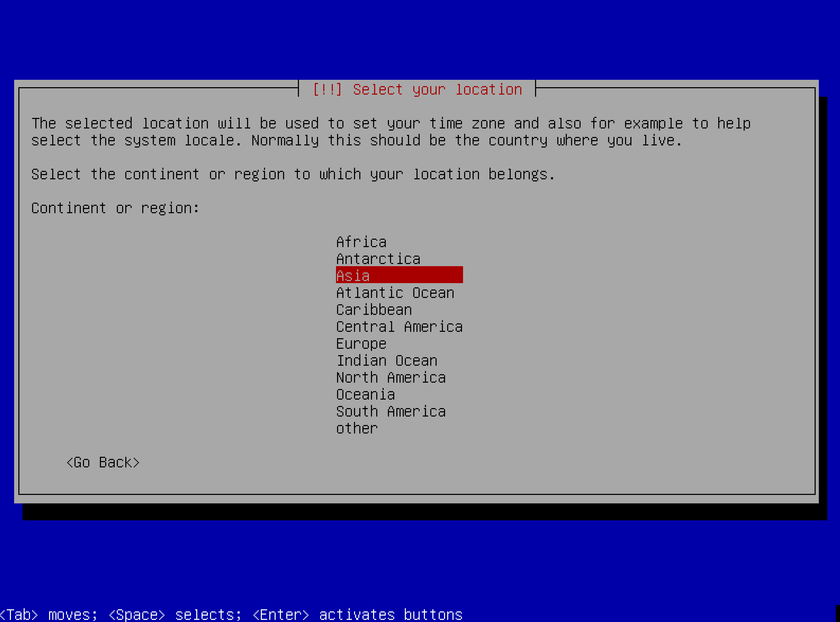Select North America as your location
Viewport: 840px width, 622px height.
click(x=391, y=377)
